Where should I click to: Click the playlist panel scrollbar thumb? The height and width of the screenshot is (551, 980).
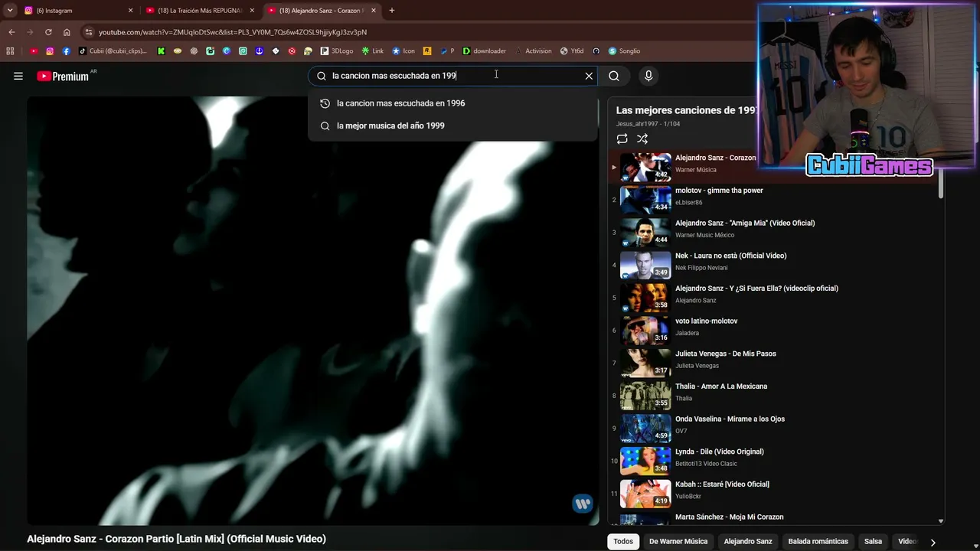coord(941,184)
